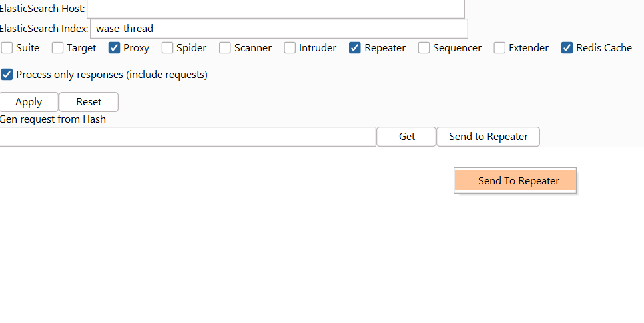Viewport: 644px width, 323px height.
Task: Focus the ElasticSearch Host input field
Action: (x=275, y=9)
